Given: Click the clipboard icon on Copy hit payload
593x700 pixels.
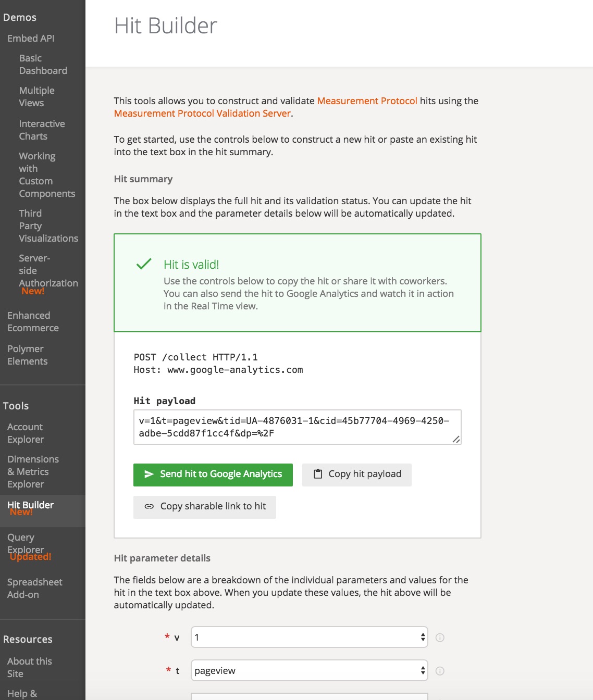Looking at the screenshot, I should [318, 474].
